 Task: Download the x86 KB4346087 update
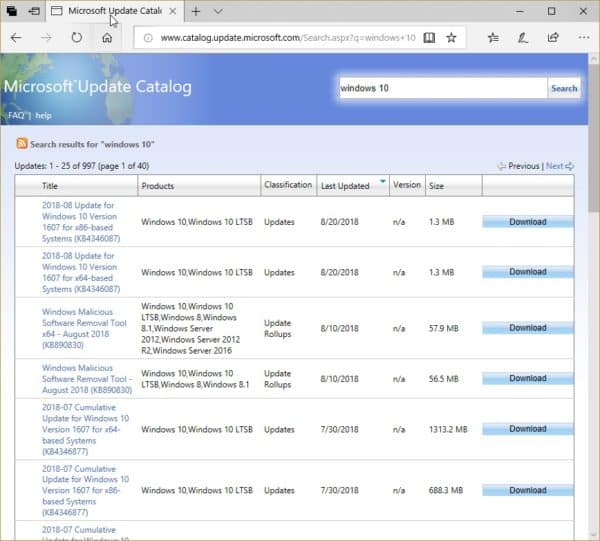point(528,222)
